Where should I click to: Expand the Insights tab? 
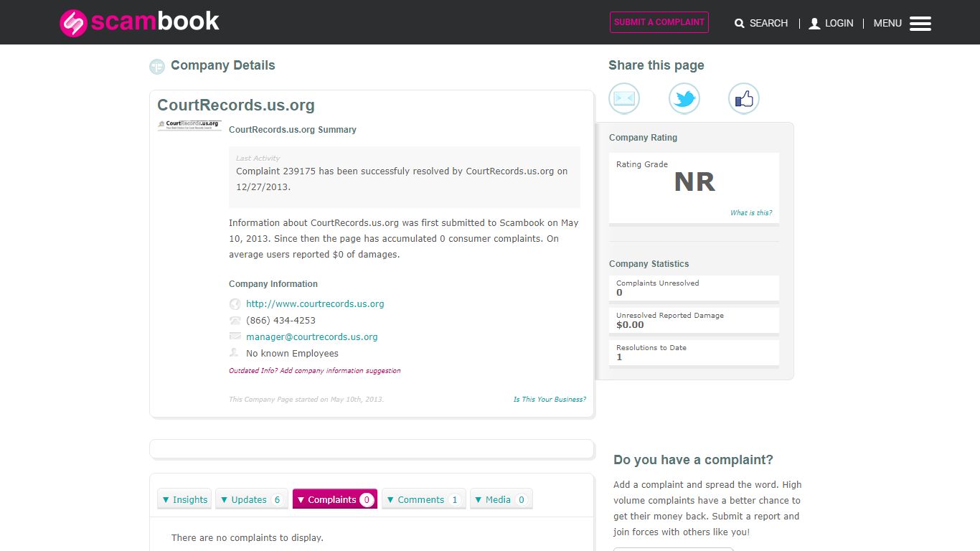(184, 499)
